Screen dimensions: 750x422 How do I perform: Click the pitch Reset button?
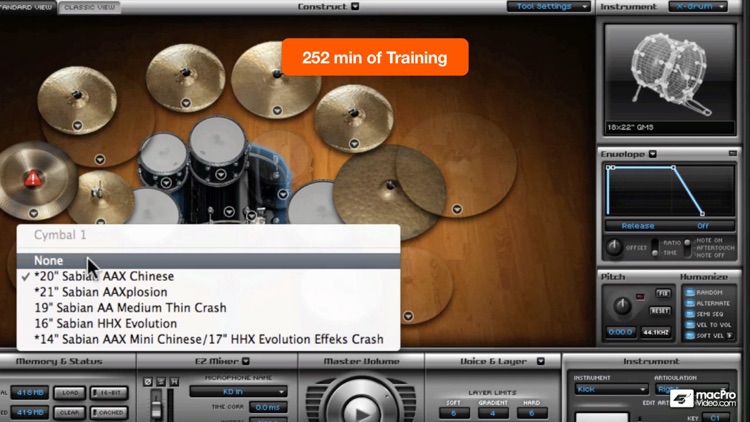pyautogui.click(x=660, y=311)
